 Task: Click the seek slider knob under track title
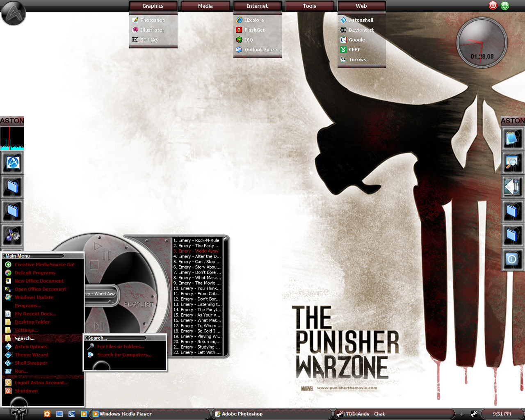tap(111, 302)
